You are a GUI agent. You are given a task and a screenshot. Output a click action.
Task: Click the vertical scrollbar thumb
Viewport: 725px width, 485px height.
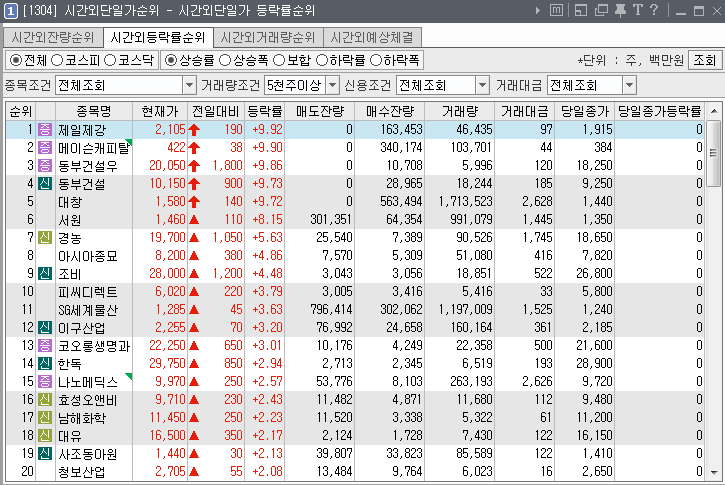click(714, 153)
